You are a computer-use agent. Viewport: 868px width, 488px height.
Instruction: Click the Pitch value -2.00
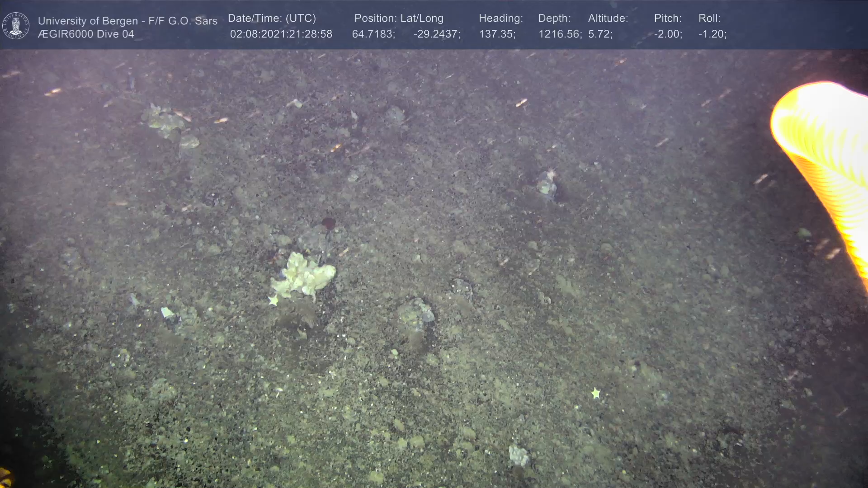point(668,34)
